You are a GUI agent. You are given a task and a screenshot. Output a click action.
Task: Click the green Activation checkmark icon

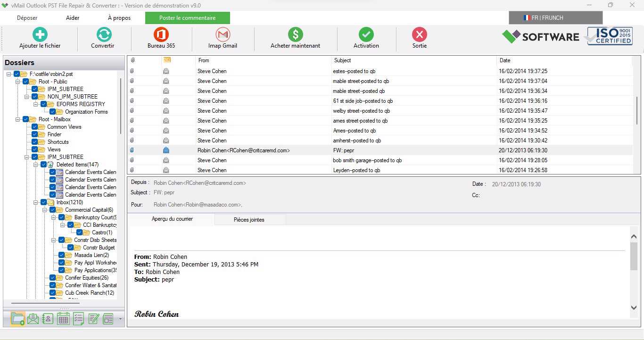tap(366, 34)
